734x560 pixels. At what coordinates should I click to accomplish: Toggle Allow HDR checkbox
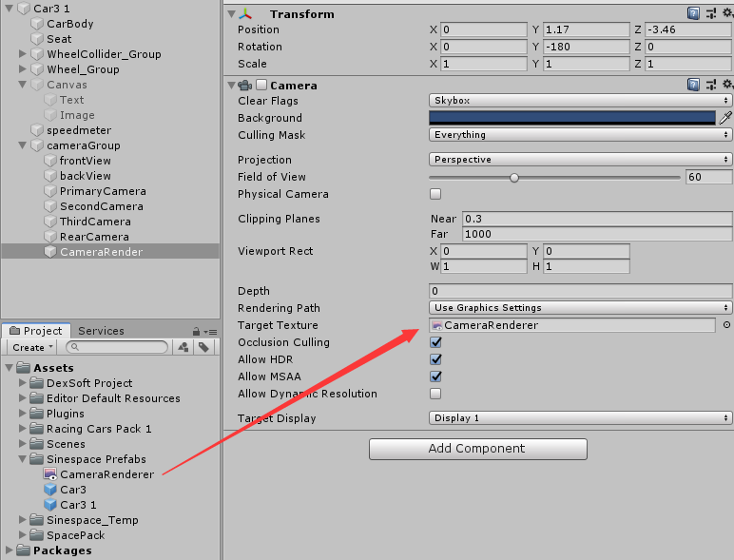[435, 359]
